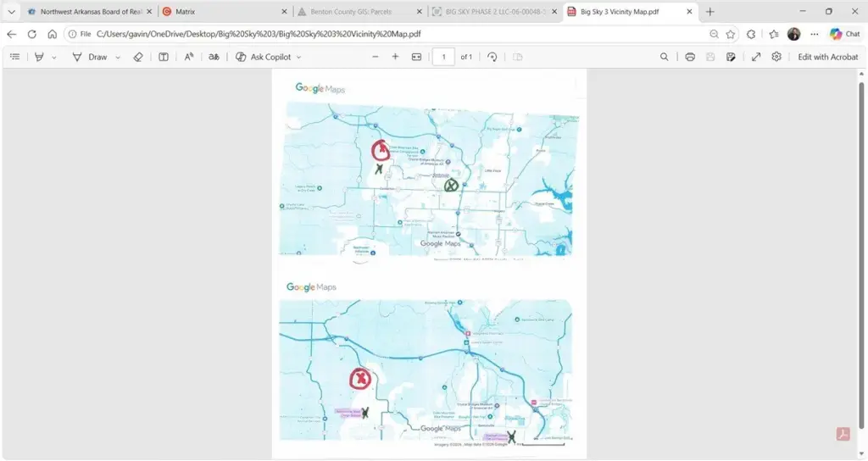The width and height of the screenshot is (868, 461).
Task: Click the address bar zoom icon
Action: click(x=714, y=34)
